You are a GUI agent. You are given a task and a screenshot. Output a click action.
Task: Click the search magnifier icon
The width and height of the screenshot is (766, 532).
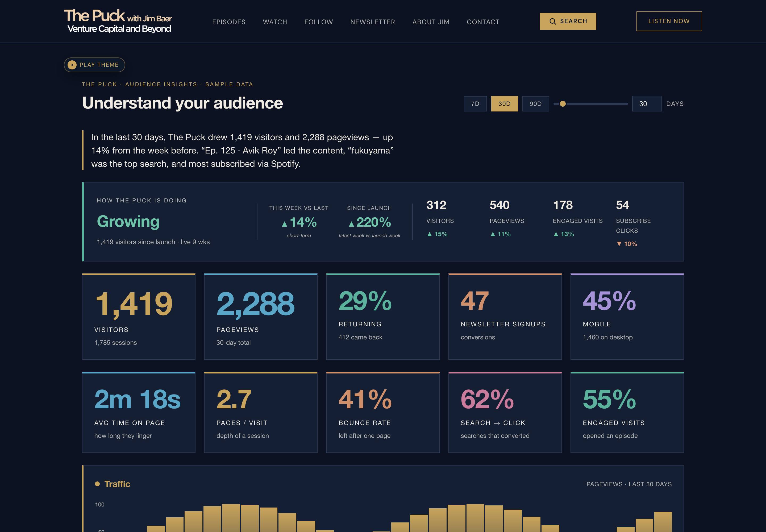552,21
